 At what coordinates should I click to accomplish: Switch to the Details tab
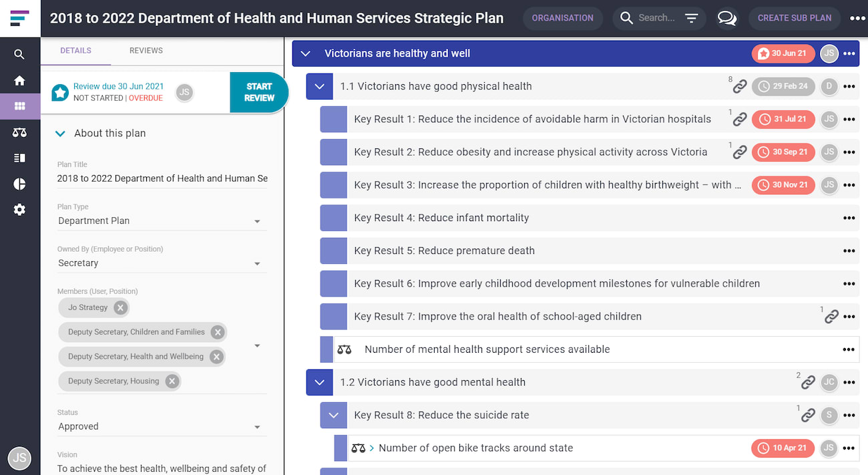pos(75,51)
